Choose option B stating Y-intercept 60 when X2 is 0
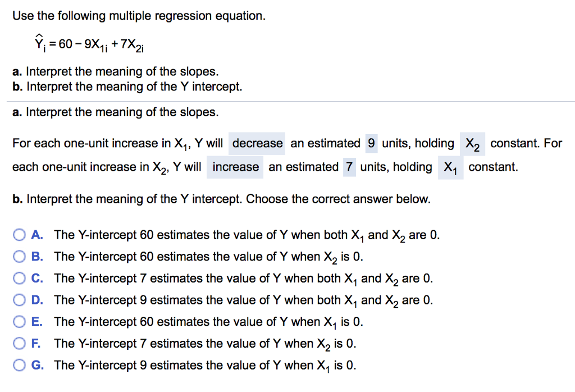This screenshot has width=575, height=392. coord(19,257)
